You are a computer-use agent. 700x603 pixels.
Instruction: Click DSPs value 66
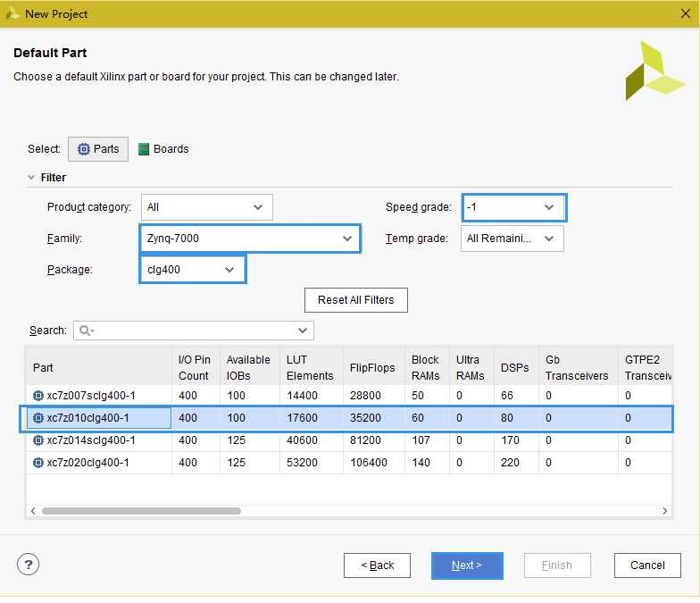pos(507,395)
